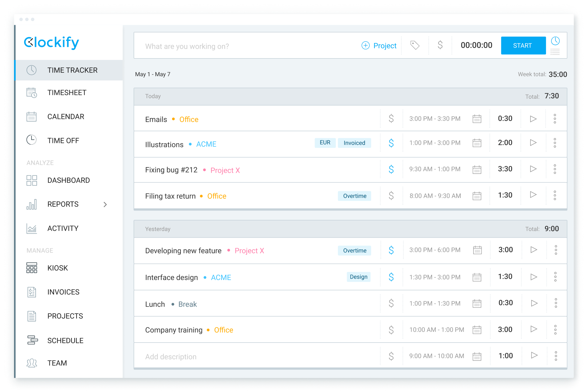Viewport: 588px width, 392px height.
Task: Open calendar picker for Emails entry
Action: pos(477,119)
